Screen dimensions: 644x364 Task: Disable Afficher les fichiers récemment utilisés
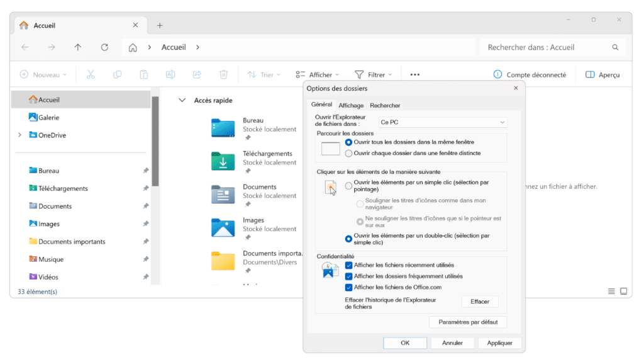click(x=349, y=265)
